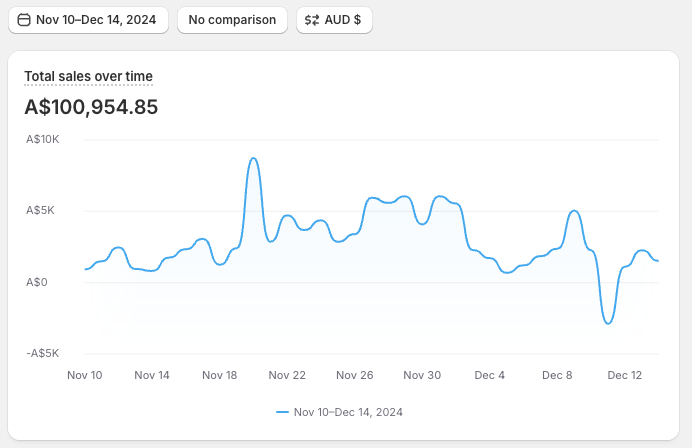The image size is (692, 448).
Task: Click the calendar icon in date range button
Action: pyautogui.click(x=24, y=20)
